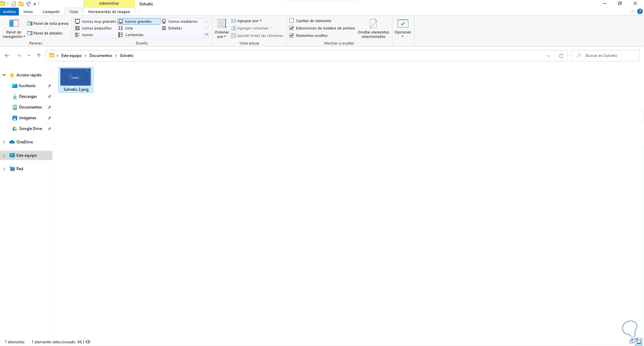Open Imágenes in the sidebar
This screenshot has height=346, width=644.
coord(27,118)
